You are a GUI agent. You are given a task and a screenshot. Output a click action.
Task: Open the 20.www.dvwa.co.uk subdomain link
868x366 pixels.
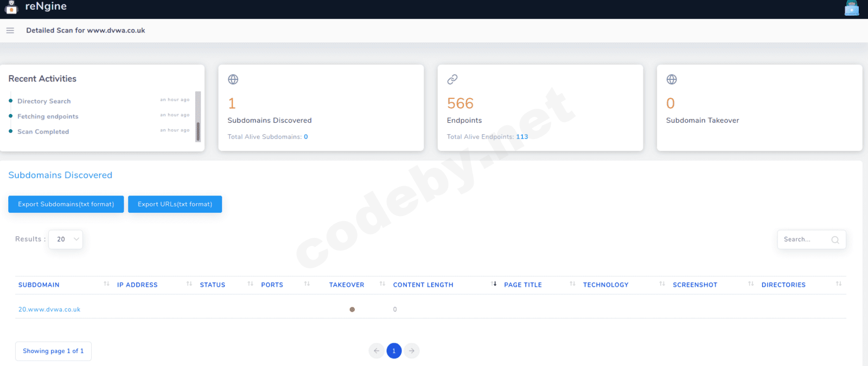pos(49,310)
